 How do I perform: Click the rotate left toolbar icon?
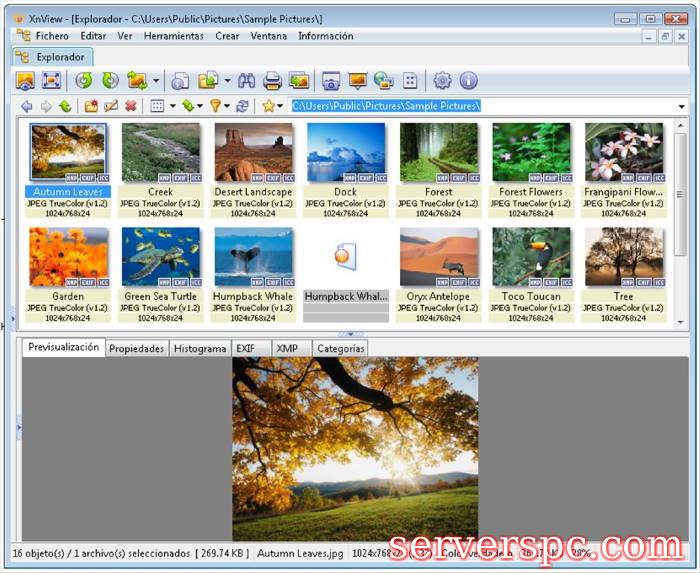(84, 81)
